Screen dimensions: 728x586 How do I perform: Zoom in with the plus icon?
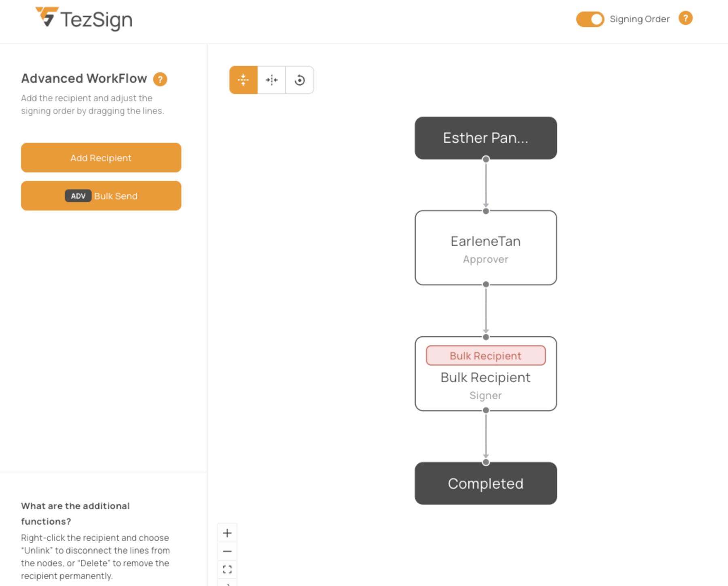coord(227,533)
